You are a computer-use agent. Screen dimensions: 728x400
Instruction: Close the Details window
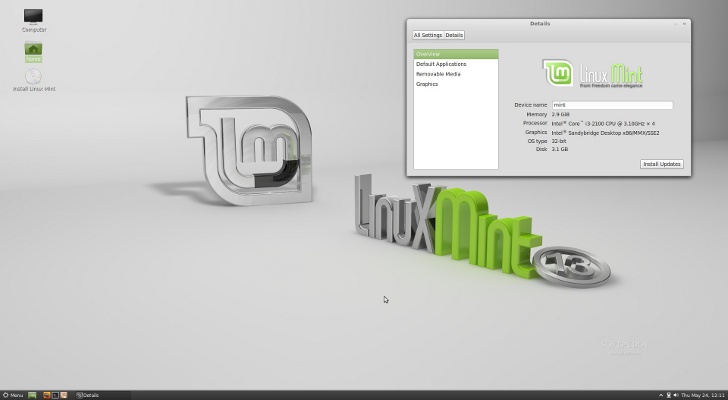click(x=684, y=24)
